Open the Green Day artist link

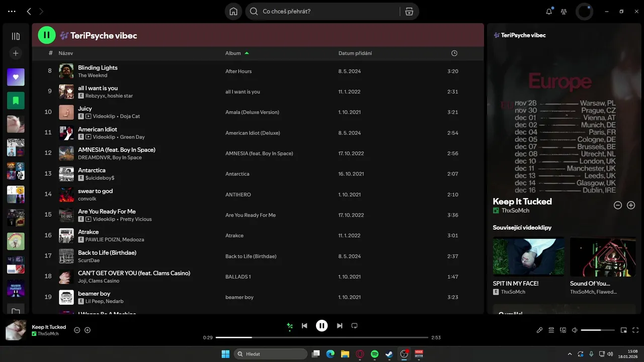point(132,137)
